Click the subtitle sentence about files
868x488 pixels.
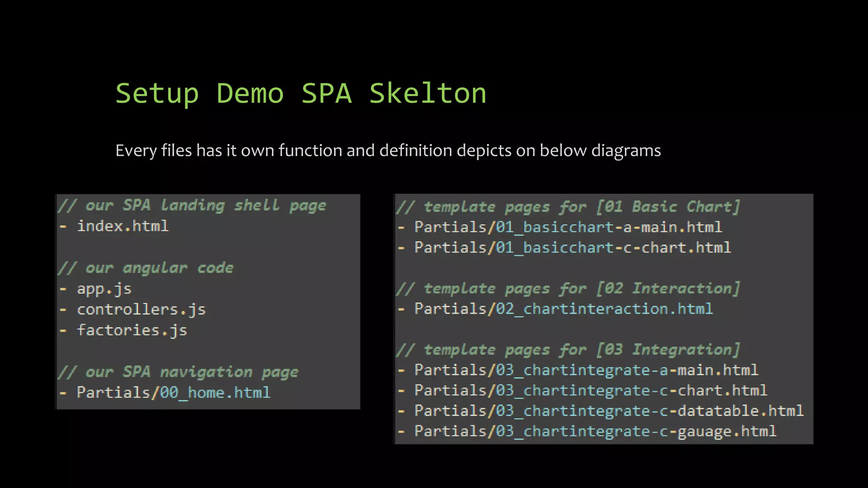388,151
